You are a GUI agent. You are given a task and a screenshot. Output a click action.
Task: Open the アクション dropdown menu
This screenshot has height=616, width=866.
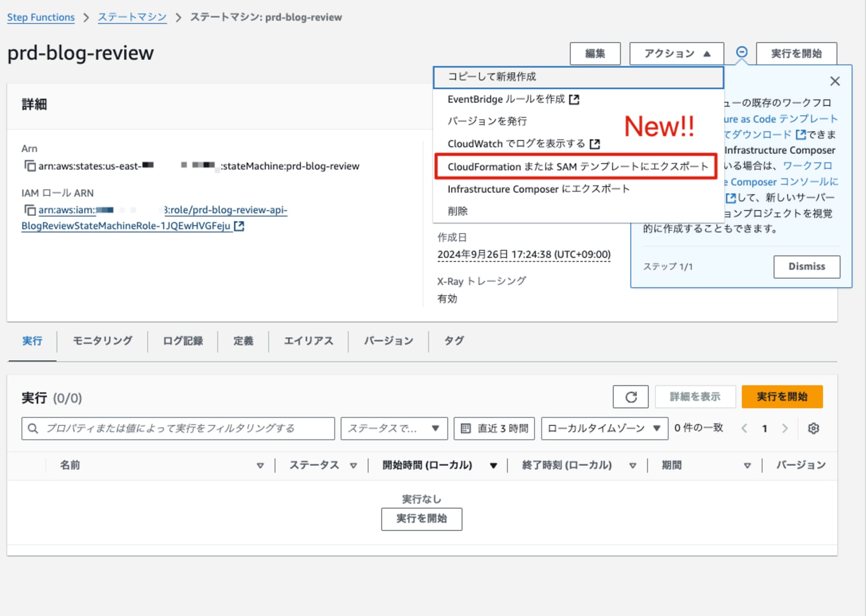click(x=676, y=54)
